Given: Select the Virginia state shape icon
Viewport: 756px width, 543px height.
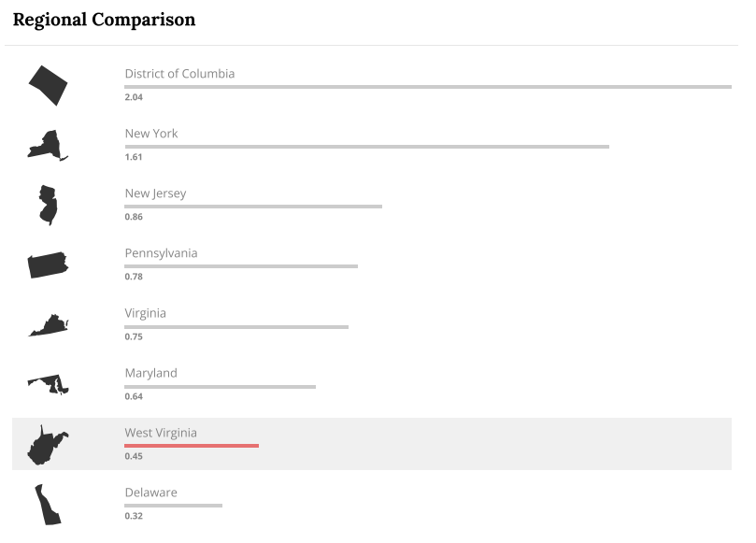Looking at the screenshot, I should point(49,325).
